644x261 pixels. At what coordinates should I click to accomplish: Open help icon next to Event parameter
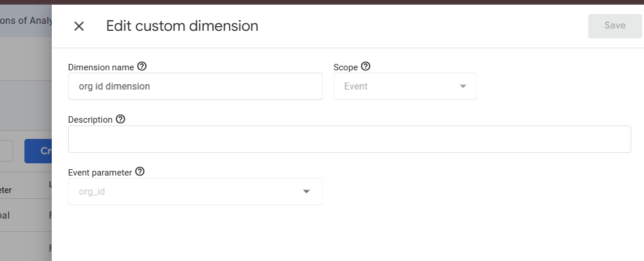pyautogui.click(x=140, y=171)
